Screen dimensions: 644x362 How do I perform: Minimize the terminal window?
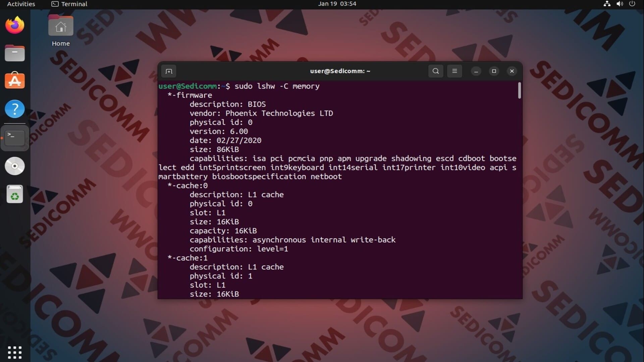coord(476,71)
